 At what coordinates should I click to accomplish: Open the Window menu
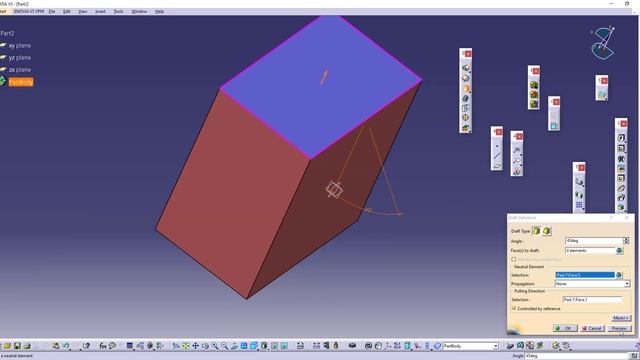coord(139,11)
